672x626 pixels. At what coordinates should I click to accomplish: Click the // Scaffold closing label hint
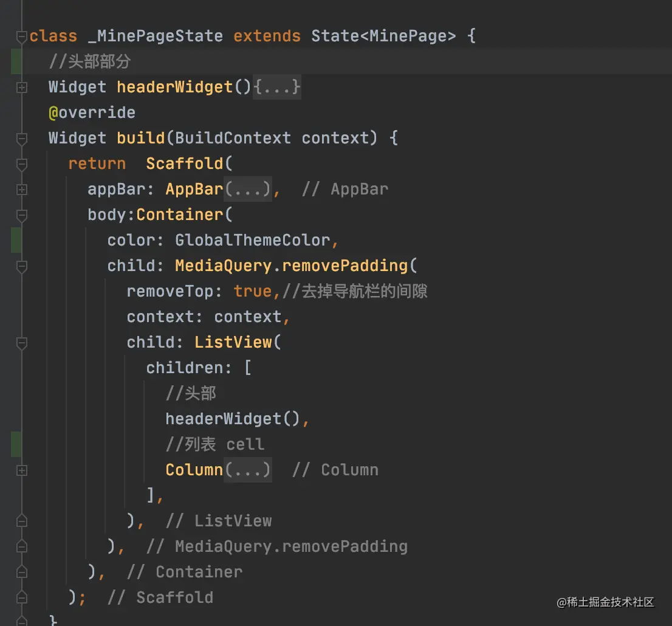[x=161, y=597]
